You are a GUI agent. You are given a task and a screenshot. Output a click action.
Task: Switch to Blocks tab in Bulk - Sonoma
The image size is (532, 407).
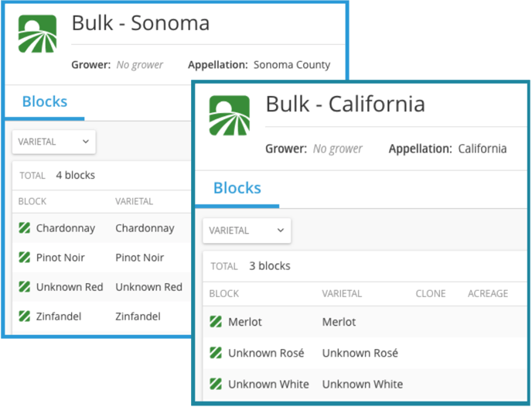click(x=45, y=102)
